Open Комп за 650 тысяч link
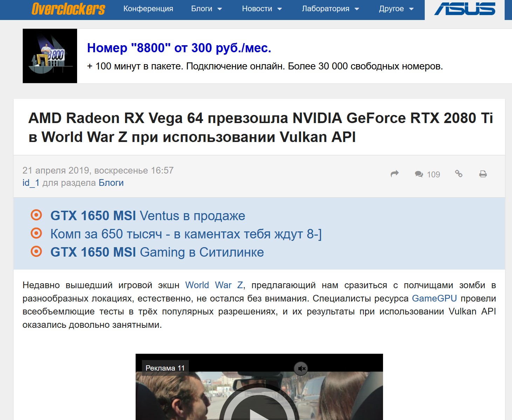The height and width of the screenshot is (420, 512). (186, 234)
